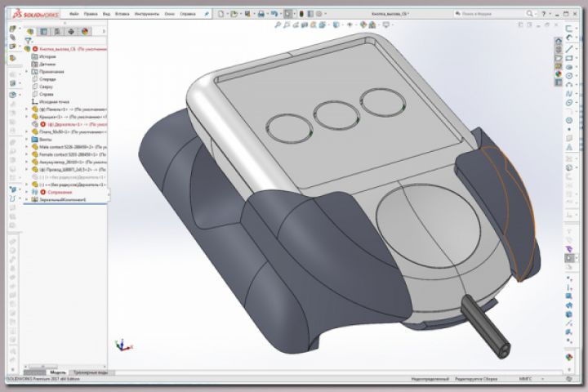Viewport: 588px width, 392px height.
Task: Click the Print icon in top toolbar
Action: tap(261, 14)
